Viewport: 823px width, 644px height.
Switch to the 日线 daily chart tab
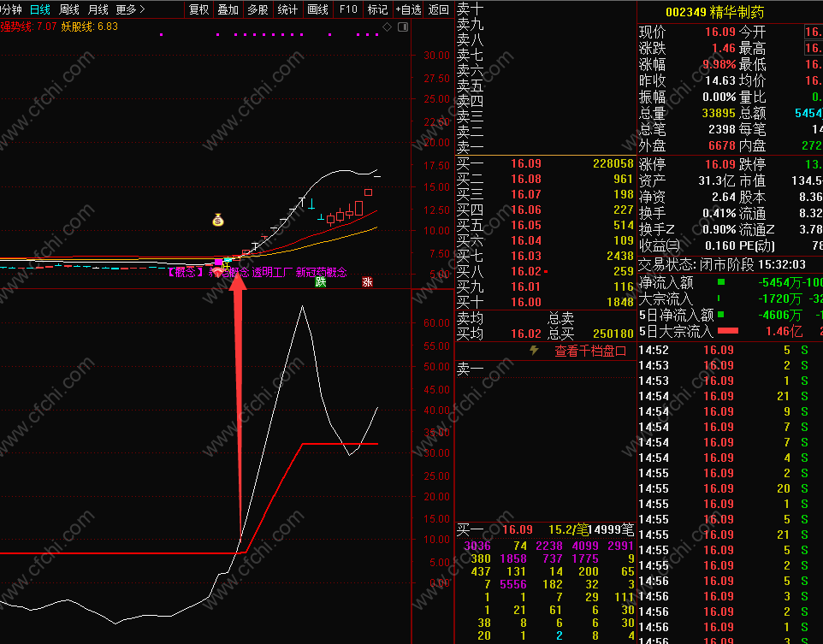click(x=40, y=9)
